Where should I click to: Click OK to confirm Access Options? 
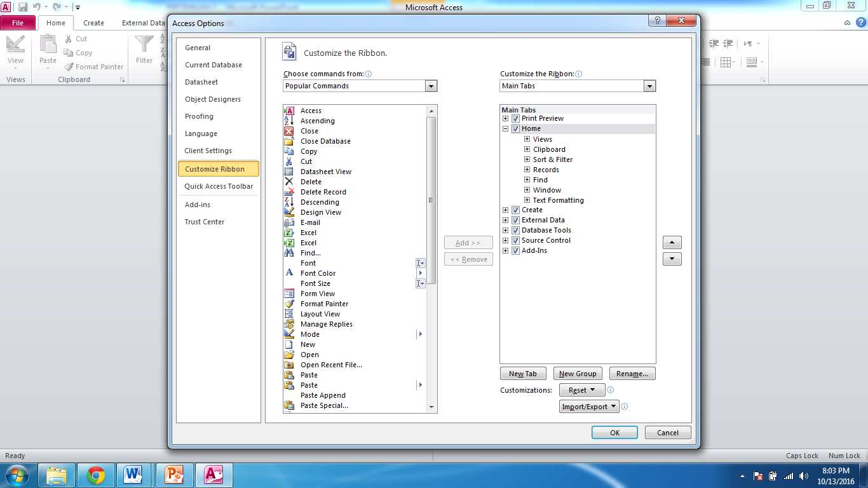614,433
